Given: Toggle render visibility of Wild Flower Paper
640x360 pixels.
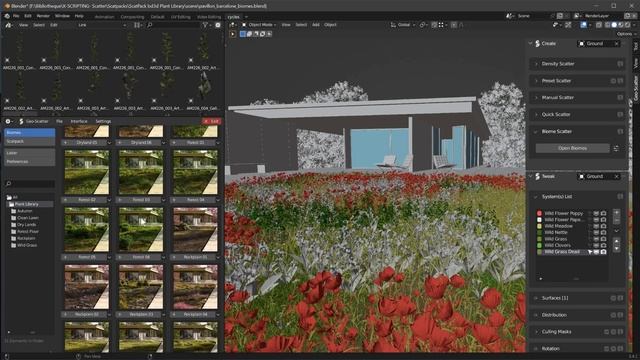Looking at the screenshot, I should point(603,220).
